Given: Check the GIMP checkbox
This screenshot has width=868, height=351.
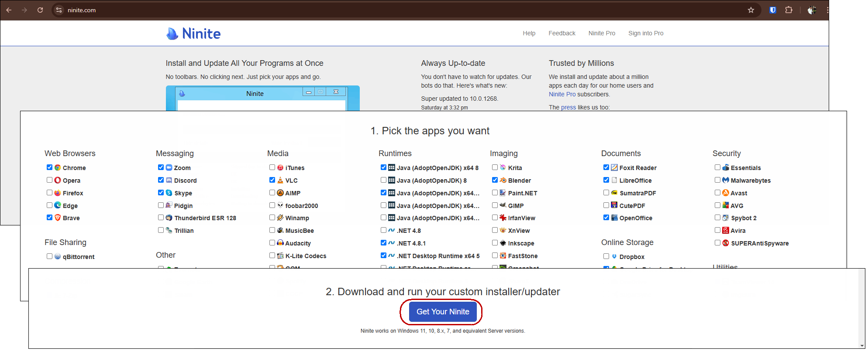Looking at the screenshot, I should [495, 205].
